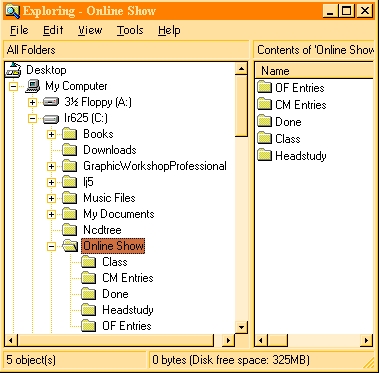Click the 3½ Floppy (A:) drive icon
Image resolution: width=379 pixels, height=374 pixels.
[51, 102]
